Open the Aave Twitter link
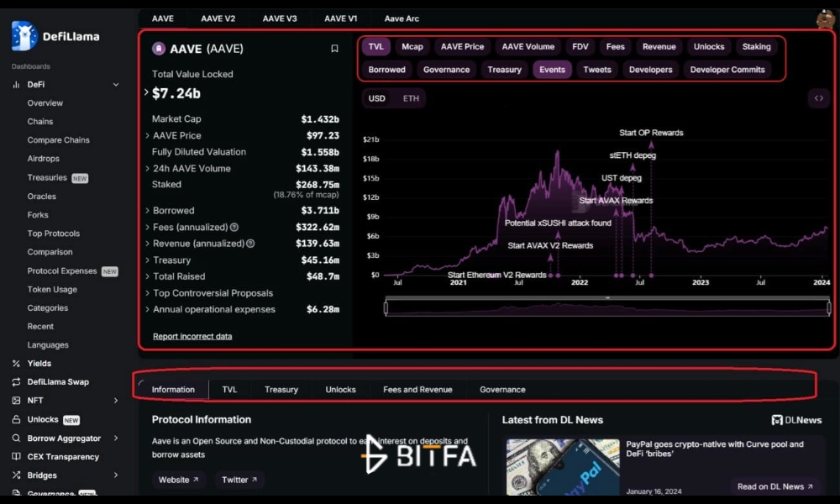Screen dimensions: 840x504 (x=239, y=480)
